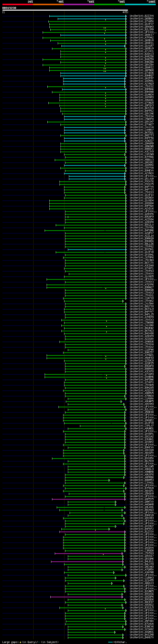Select label UniRef100_B9PBA6
The width and height of the screenshot is (158, 644).
coord(142,89)
